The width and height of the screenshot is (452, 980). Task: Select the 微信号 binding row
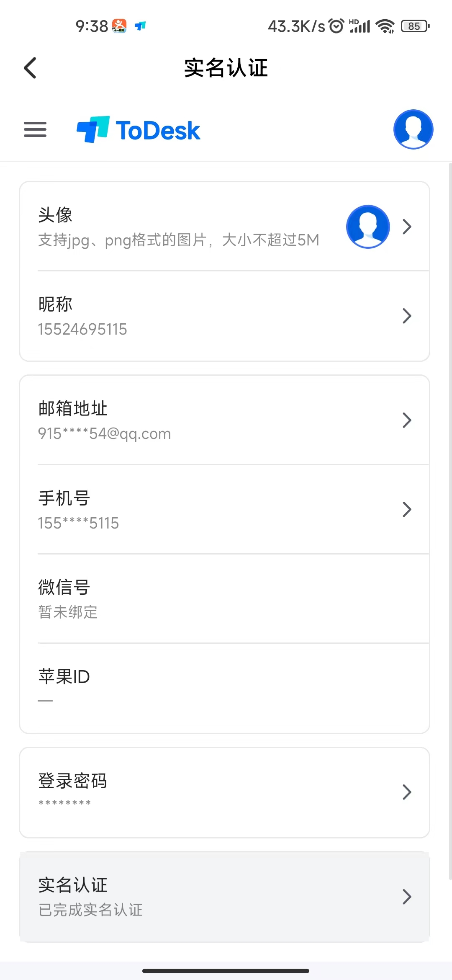coord(233,598)
